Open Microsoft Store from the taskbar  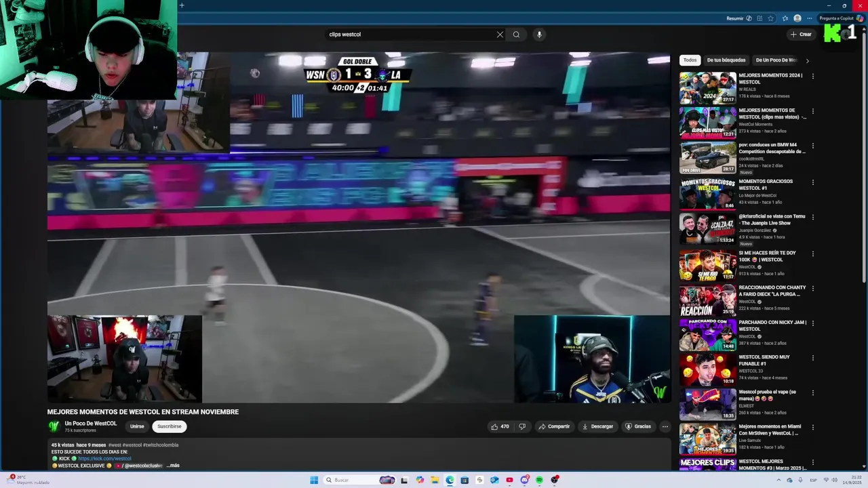[465, 480]
